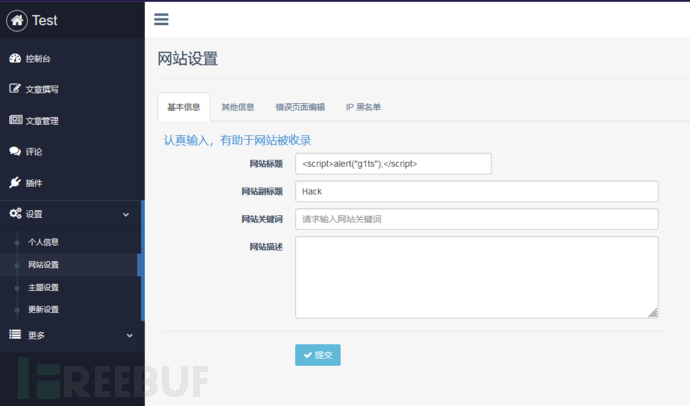The width and height of the screenshot is (690, 406).
Task: Switch to the 其他信息 tab
Action: point(238,107)
